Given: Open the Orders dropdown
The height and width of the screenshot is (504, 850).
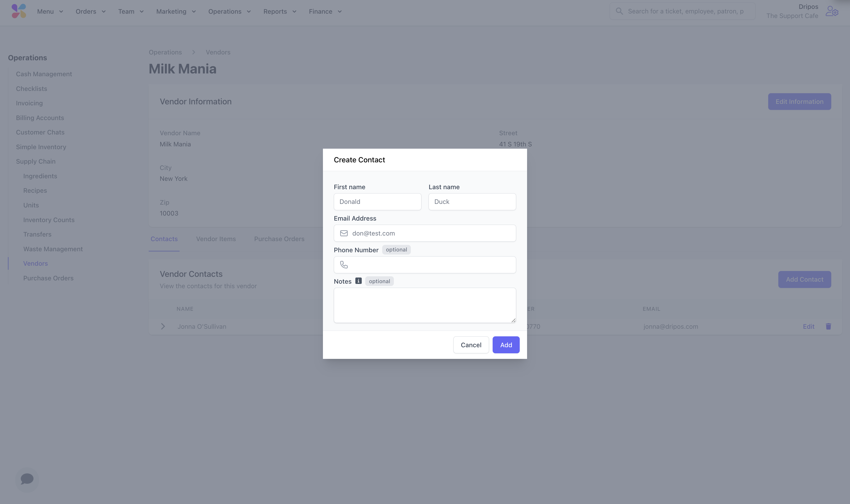Looking at the screenshot, I should click(91, 12).
